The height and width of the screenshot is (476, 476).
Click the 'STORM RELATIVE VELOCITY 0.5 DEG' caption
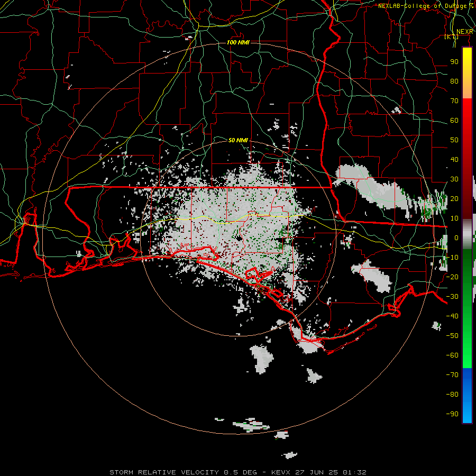click(x=183, y=472)
